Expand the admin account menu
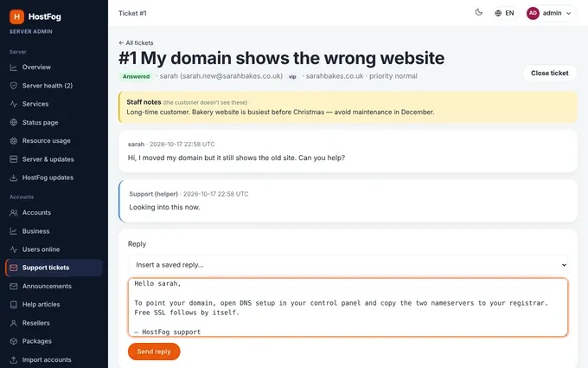588x368 pixels. pyautogui.click(x=551, y=13)
